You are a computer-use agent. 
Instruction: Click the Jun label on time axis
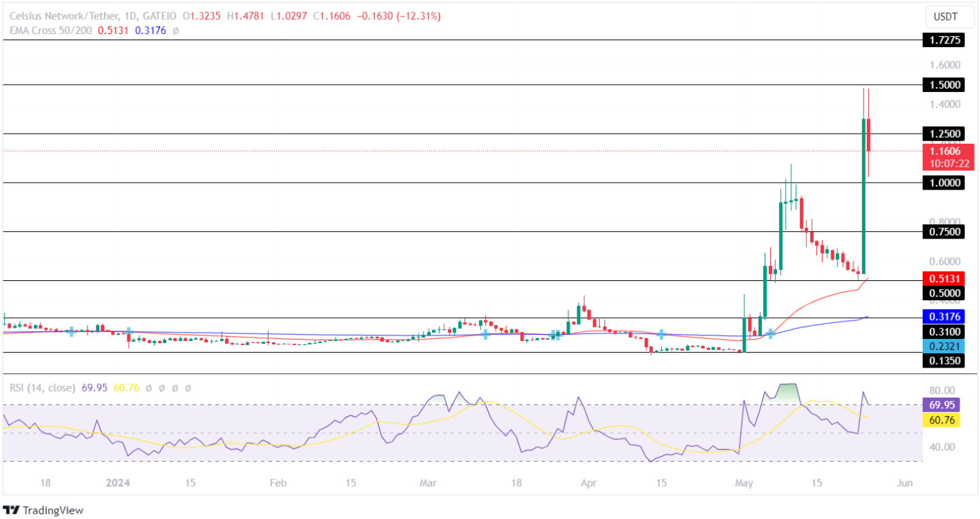(904, 483)
